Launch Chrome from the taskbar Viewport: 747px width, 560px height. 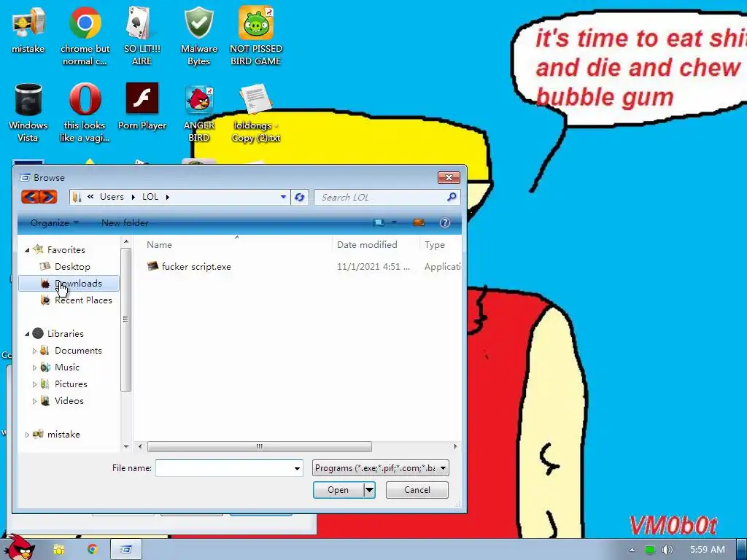click(x=93, y=550)
